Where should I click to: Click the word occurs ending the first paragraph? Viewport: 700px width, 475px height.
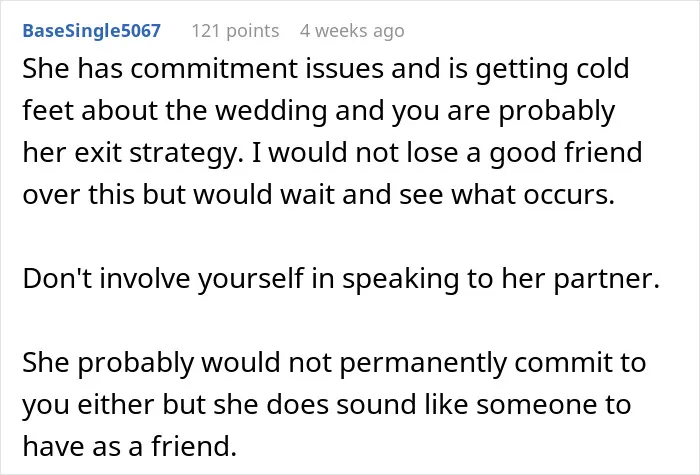569,195
